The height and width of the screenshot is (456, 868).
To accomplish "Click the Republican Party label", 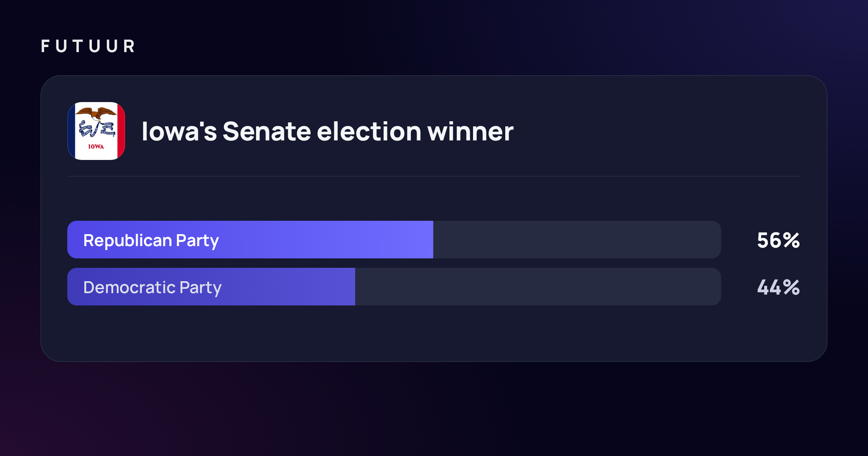I will coord(151,241).
